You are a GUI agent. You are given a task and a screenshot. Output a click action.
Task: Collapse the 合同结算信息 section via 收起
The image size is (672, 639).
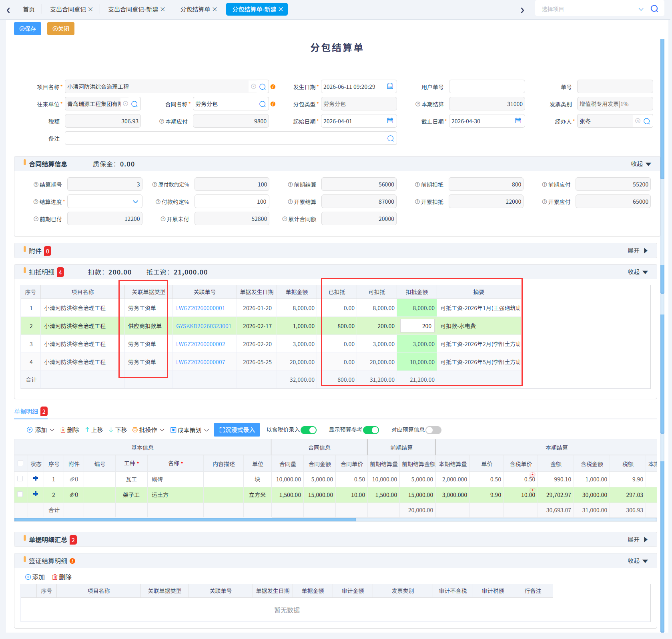click(x=641, y=164)
